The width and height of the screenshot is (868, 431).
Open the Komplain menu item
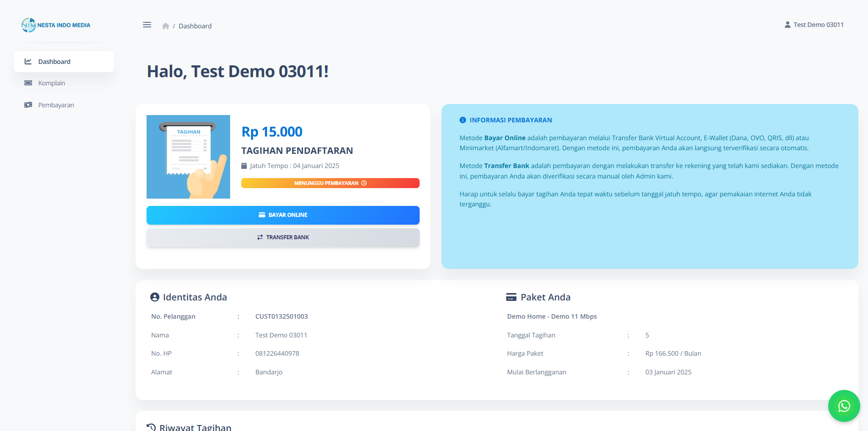coord(52,83)
